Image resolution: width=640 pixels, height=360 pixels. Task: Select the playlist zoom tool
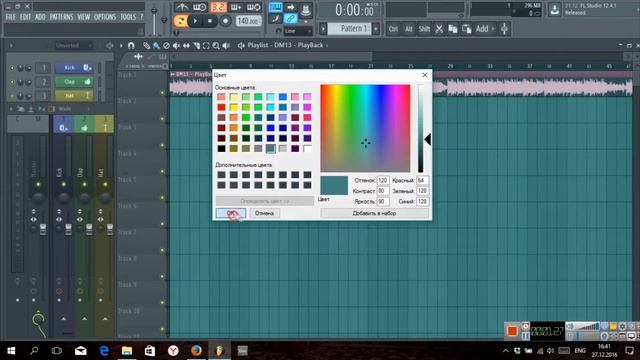pos(216,46)
